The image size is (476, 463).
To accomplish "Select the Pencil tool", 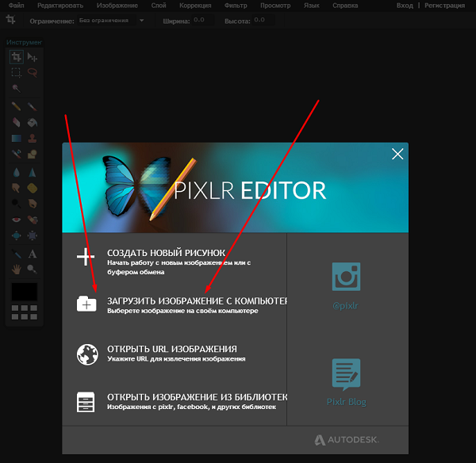I will click(17, 106).
